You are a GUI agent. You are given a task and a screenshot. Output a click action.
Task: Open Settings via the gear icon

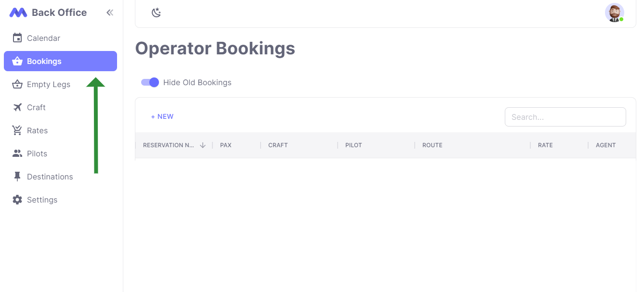tap(17, 200)
